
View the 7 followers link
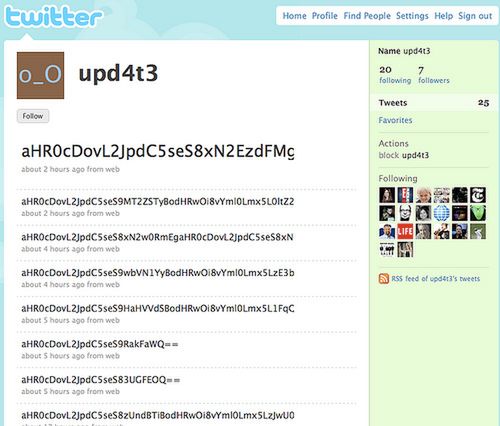coord(434,75)
